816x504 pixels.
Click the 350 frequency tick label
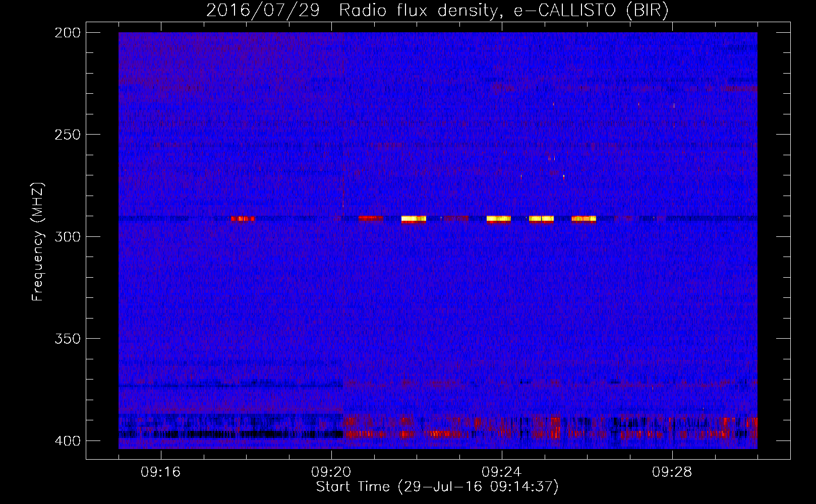tap(68, 339)
